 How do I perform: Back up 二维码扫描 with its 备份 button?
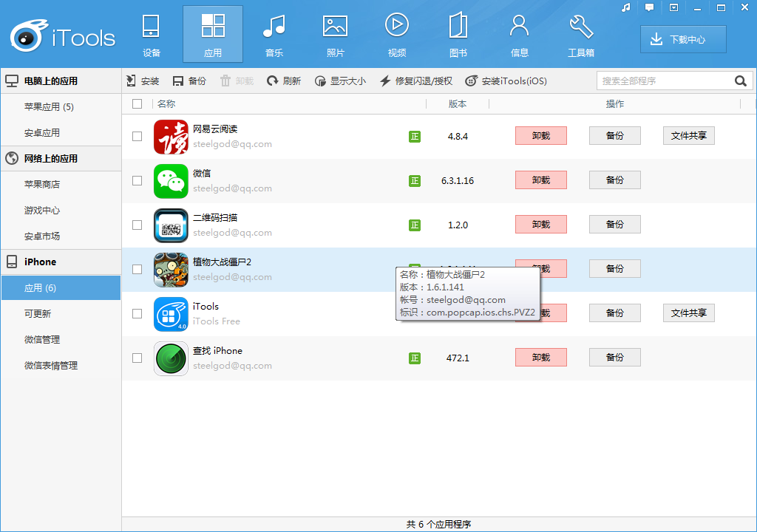615,225
